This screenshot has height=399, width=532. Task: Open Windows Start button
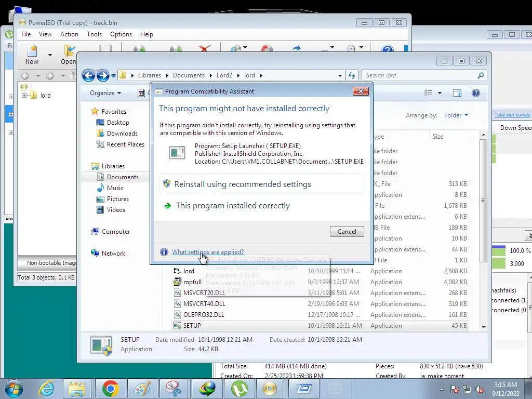pyautogui.click(x=14, y=389)
